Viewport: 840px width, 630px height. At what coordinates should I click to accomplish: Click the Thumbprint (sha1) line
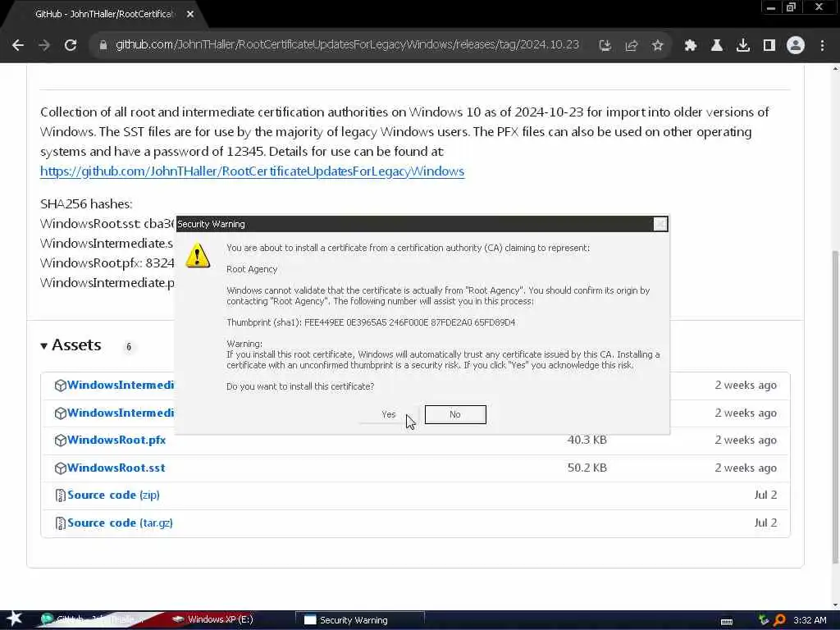(371, 322)
